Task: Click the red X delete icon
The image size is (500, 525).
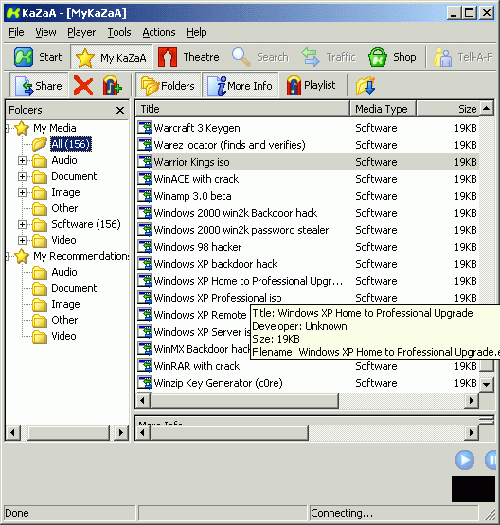Action: pyautogui.click(x=83, y=85)
